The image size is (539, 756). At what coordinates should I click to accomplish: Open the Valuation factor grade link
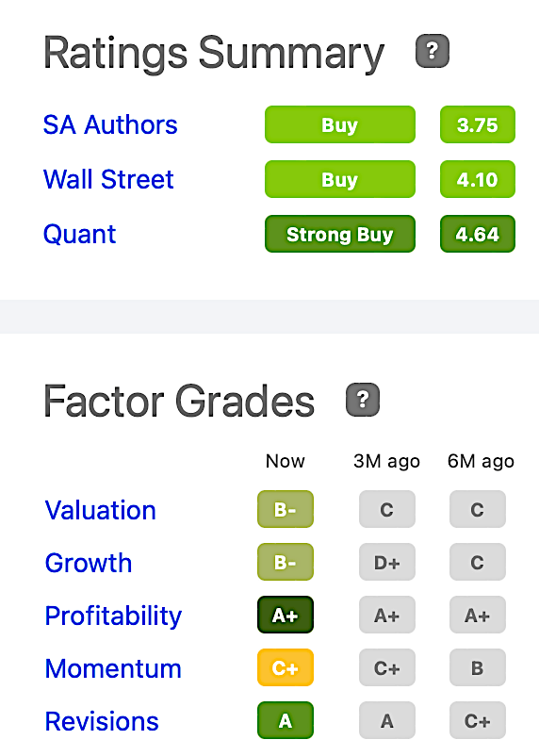(x=100, y=510)
